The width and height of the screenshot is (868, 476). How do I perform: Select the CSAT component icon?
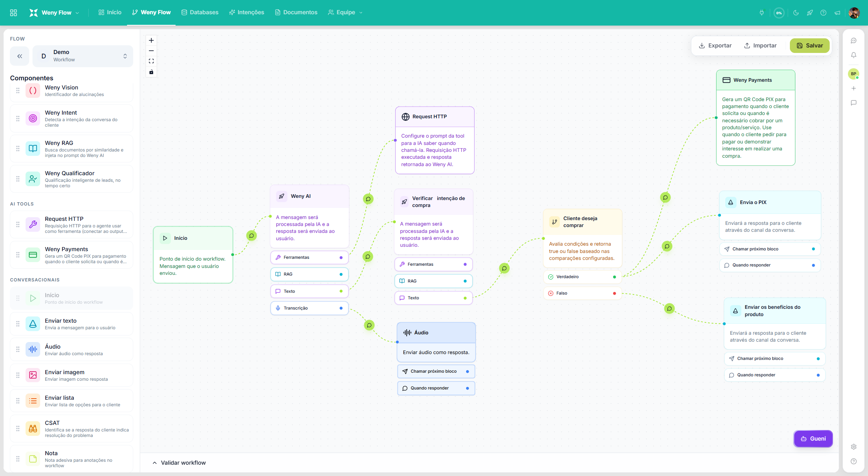[33, 429]
